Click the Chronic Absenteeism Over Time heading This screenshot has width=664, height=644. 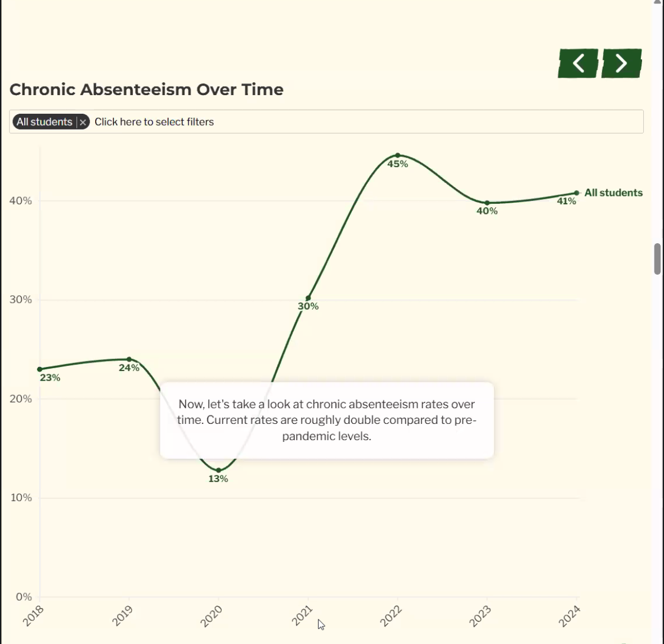(x=146, y=90)
